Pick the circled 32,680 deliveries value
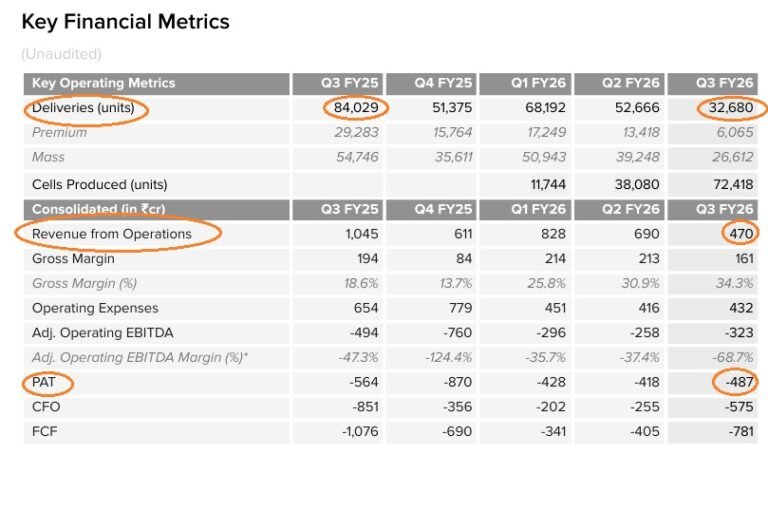Viewport: 768px width, 530px height. pyautogui.click(x=732, y=108)
